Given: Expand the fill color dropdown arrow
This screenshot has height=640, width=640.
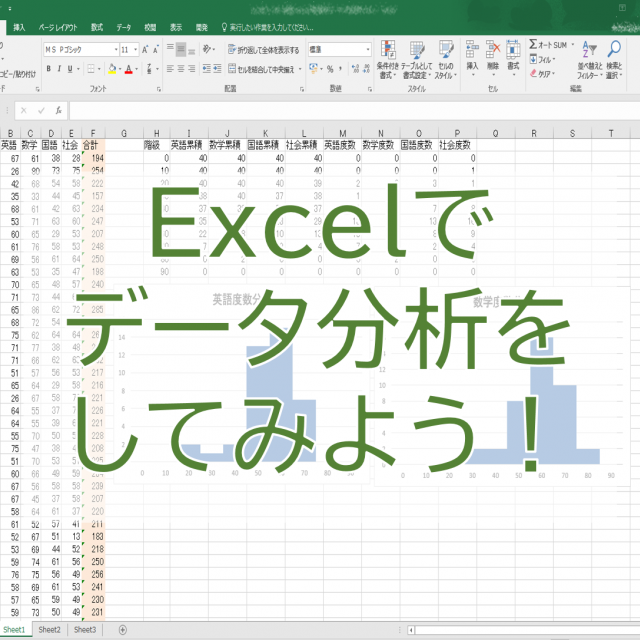Looking at the screenshot, I should point(120,69).
